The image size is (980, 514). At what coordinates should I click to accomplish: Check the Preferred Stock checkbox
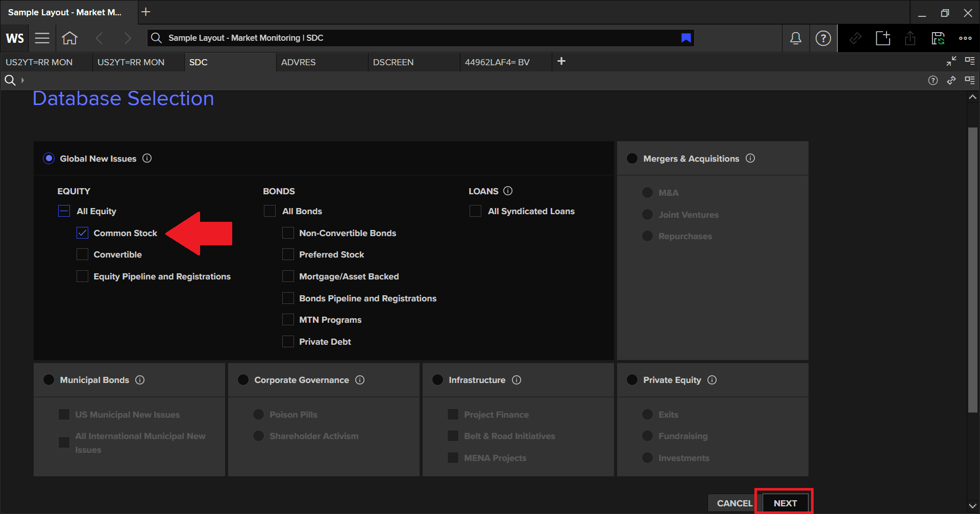[288, 254]
